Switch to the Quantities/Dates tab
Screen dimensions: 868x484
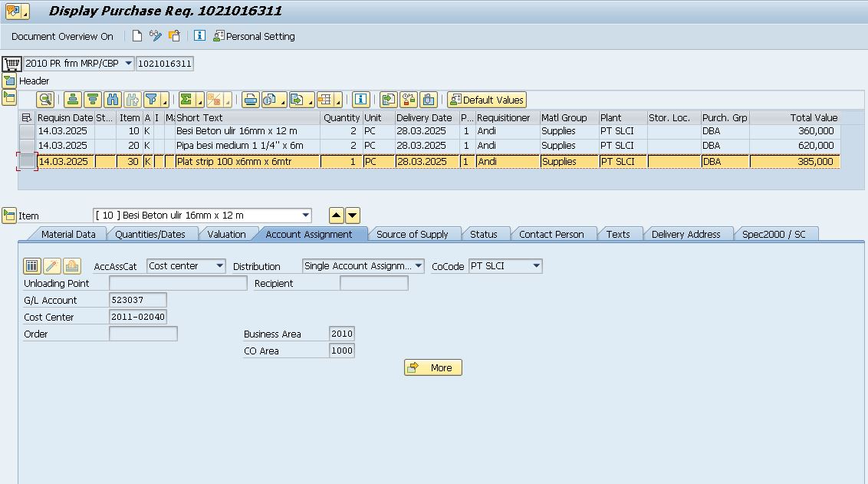150,234
